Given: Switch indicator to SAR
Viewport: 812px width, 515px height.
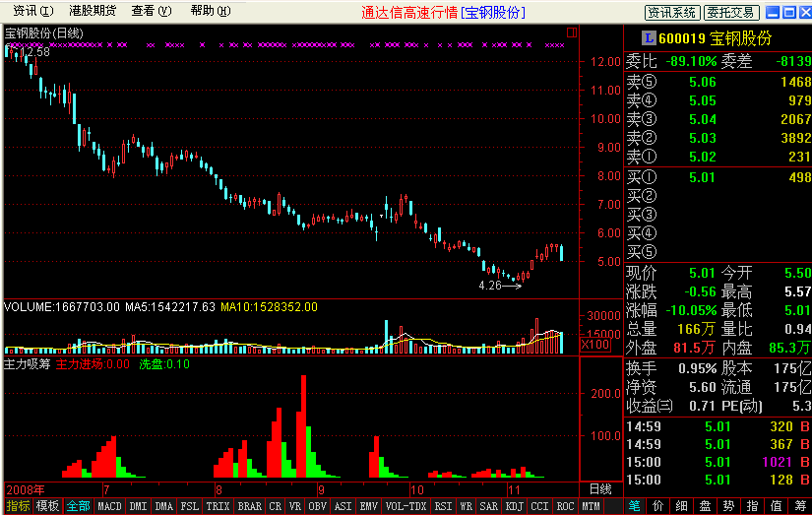Looking at the screenshot, I should pyautogui.click(x=489, y=506).
